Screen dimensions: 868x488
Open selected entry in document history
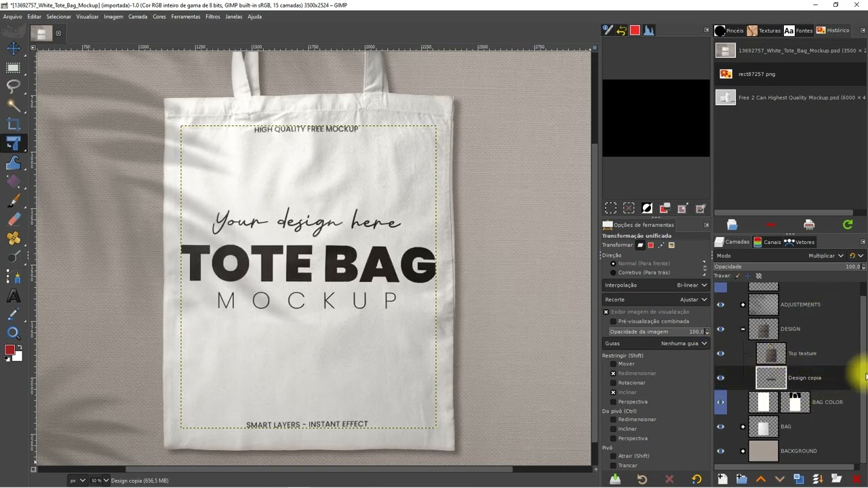[732, 224]
